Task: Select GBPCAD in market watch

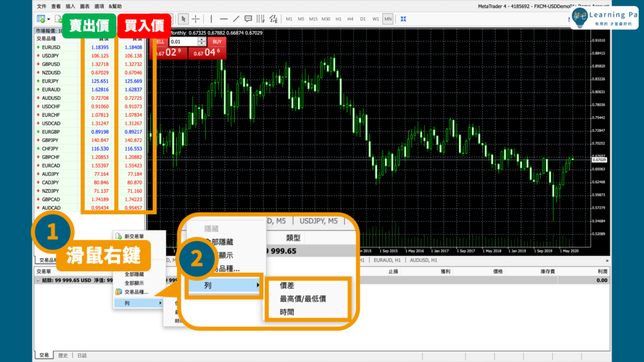Action: tap(51, 199)
